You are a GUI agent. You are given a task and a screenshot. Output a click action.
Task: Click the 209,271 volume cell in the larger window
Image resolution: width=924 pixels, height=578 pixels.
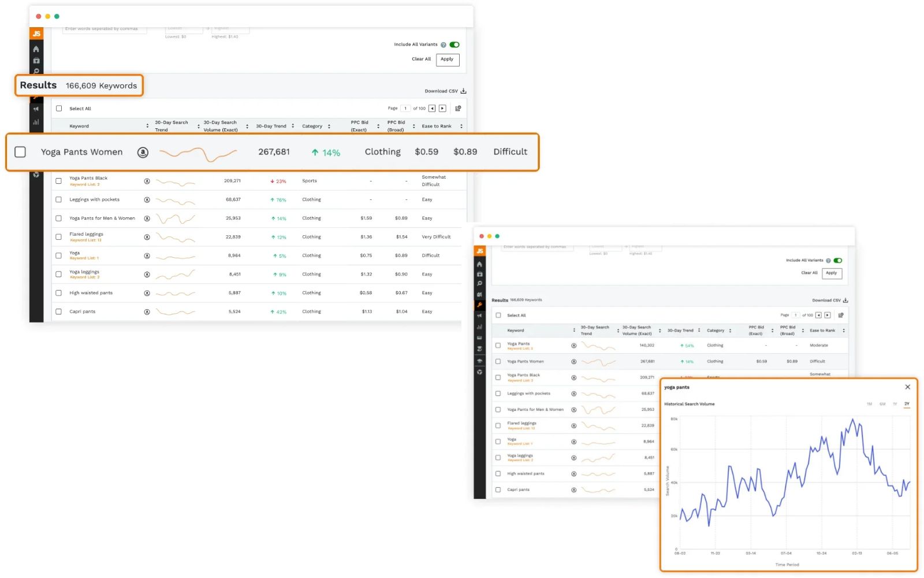coord(232,181)
